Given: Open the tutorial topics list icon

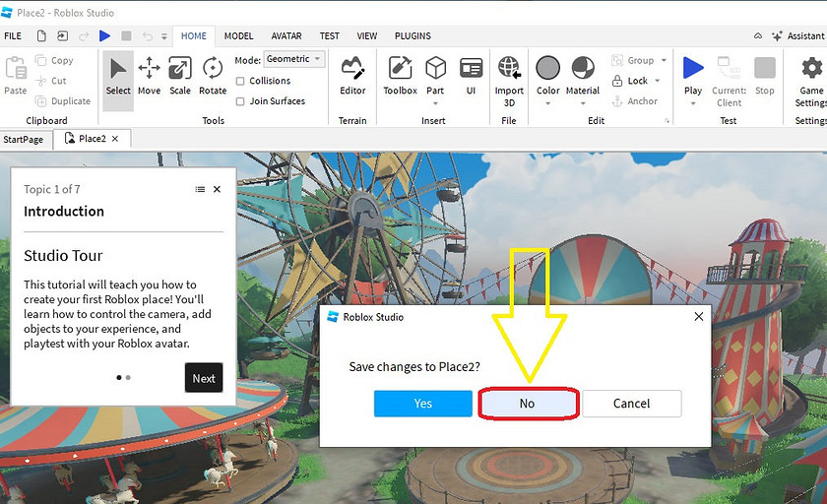Looking at the screenshot, I should pyautogui.click(x=200, y=189).
